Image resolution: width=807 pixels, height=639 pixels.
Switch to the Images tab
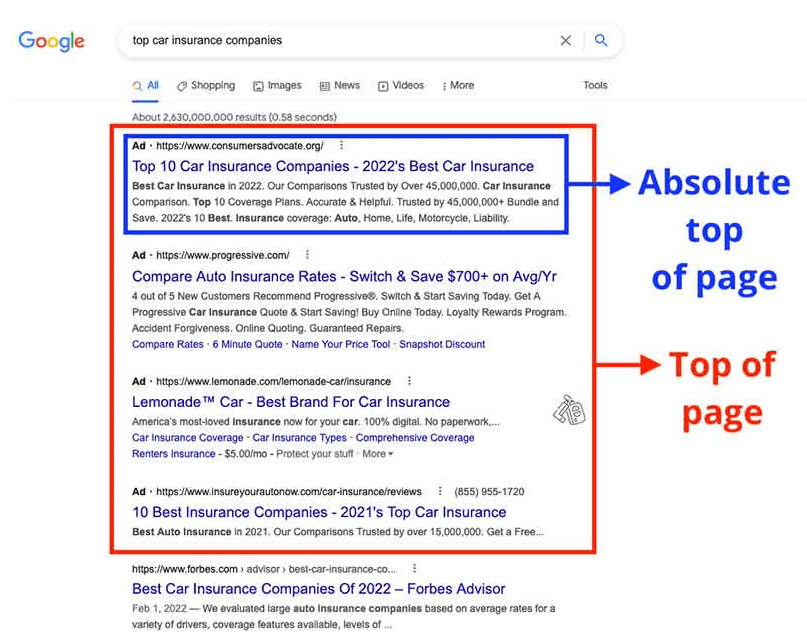[277, 85]
